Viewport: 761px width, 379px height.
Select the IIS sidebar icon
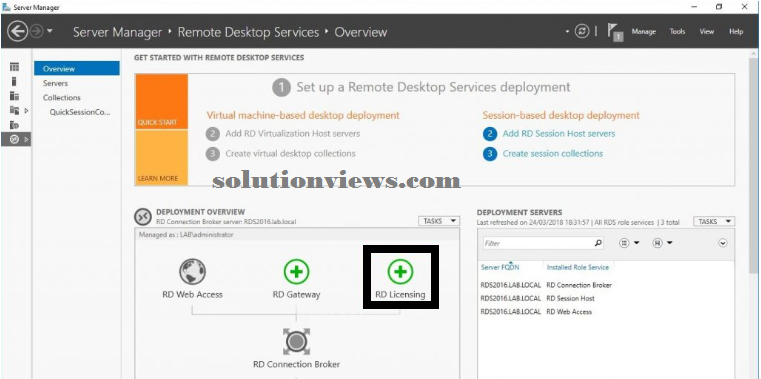click(x=15, y=125)
